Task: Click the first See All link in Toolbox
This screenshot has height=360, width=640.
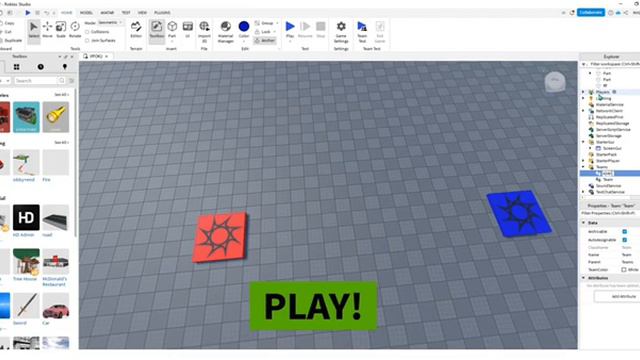Action: click(x=62, y=95)
